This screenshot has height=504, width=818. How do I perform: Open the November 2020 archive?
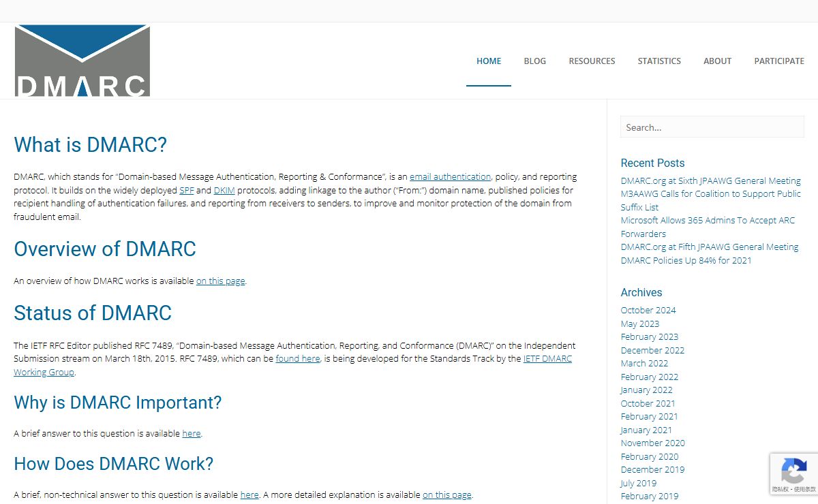click(x=652, y=443)
